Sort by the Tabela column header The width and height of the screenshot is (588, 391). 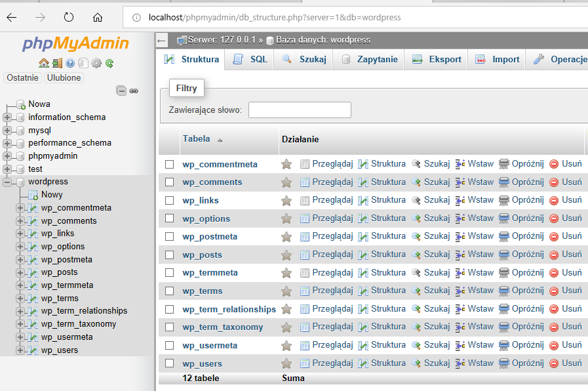(x=197, y=139)
